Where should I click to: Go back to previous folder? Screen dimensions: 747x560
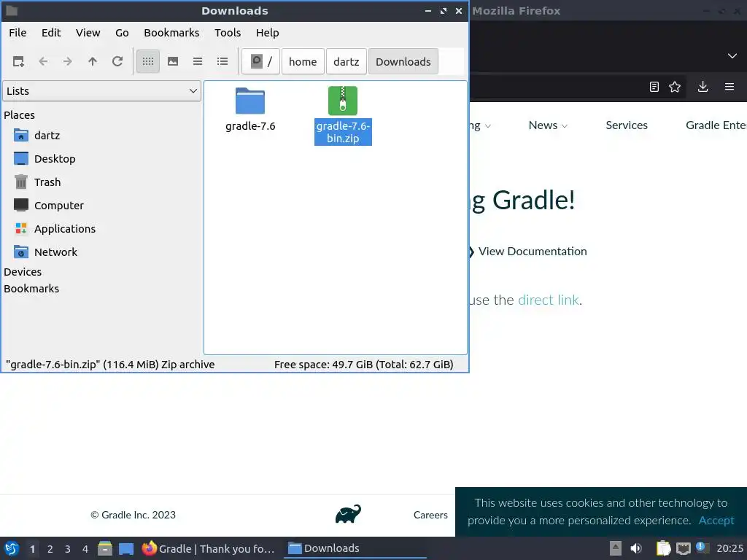(x=43, y=61)
